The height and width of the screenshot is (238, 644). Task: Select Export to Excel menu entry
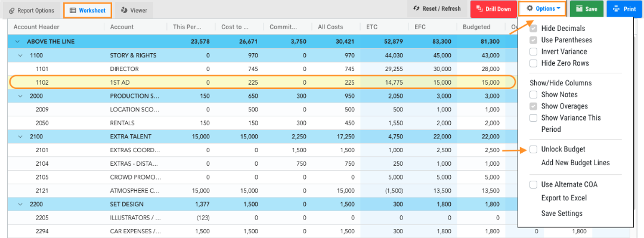click(x=564, y=198)
